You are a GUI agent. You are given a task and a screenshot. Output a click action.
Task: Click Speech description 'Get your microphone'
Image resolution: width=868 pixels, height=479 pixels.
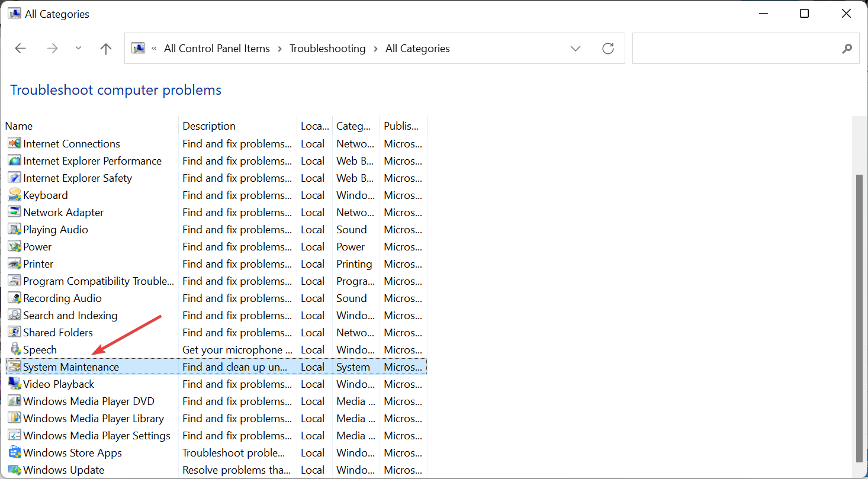point(237,350)
